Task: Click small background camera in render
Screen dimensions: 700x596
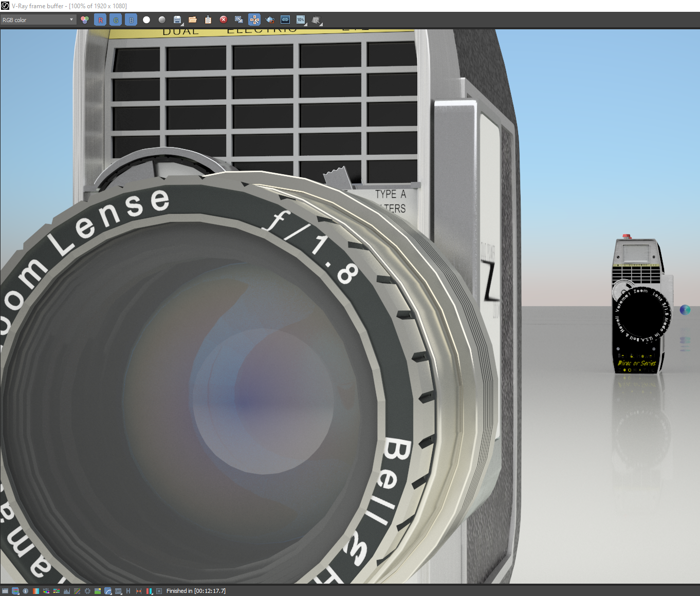Action: (641, 305)
